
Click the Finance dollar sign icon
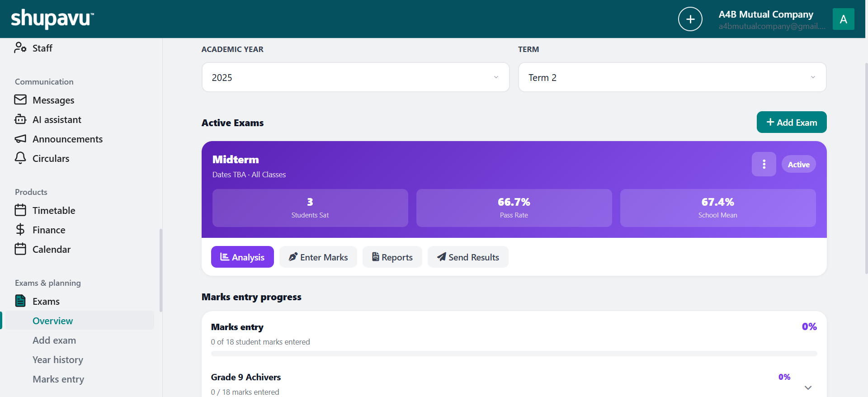pos(20,229)
